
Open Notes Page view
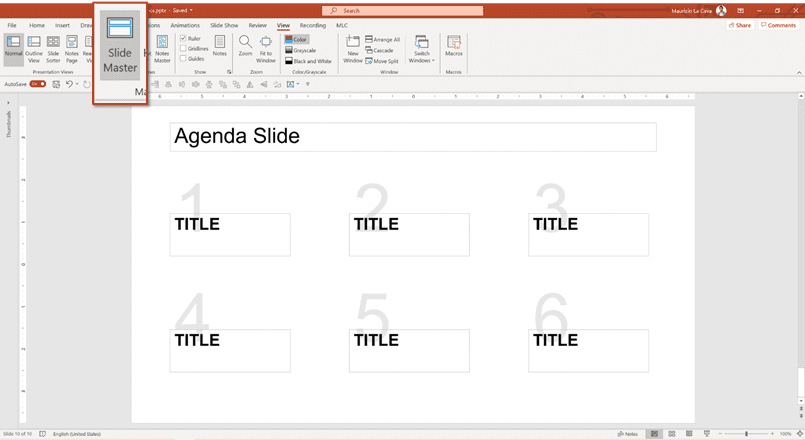coord(72,49)
